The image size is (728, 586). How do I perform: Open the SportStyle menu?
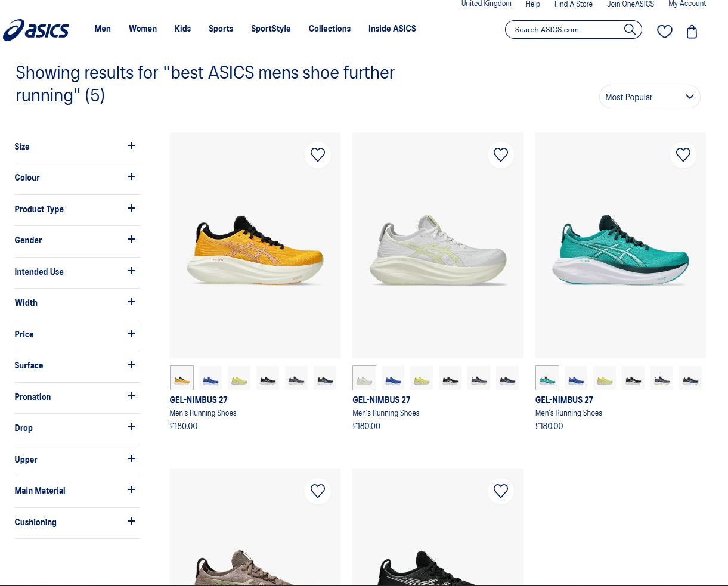[x=271, y=29]
